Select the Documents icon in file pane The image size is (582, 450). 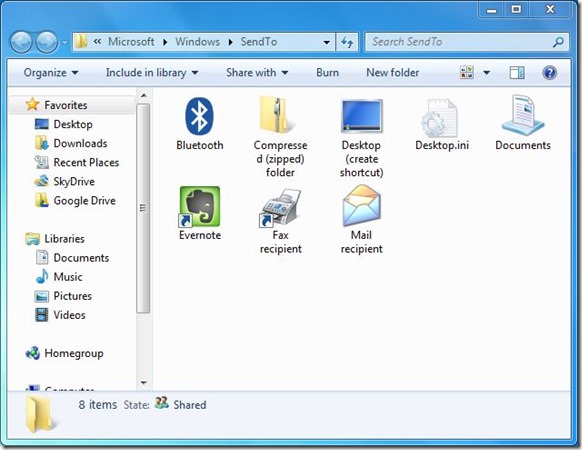tap(523, 115)
